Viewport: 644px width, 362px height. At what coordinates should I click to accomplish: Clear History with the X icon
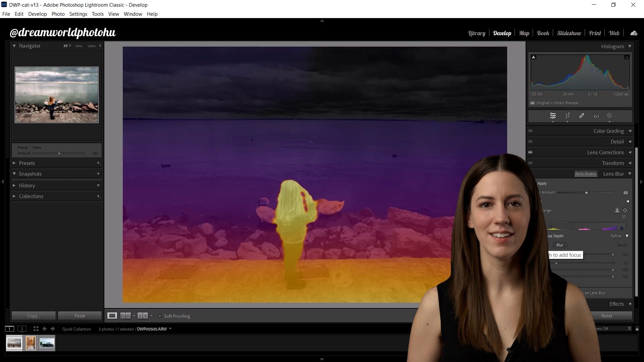pos(98,185)
